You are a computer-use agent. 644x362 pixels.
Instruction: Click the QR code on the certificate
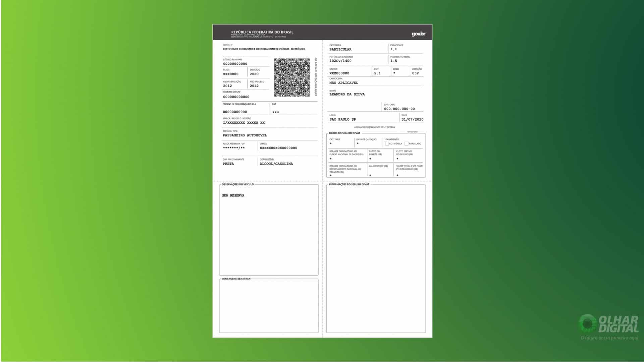tap(292, 77)
